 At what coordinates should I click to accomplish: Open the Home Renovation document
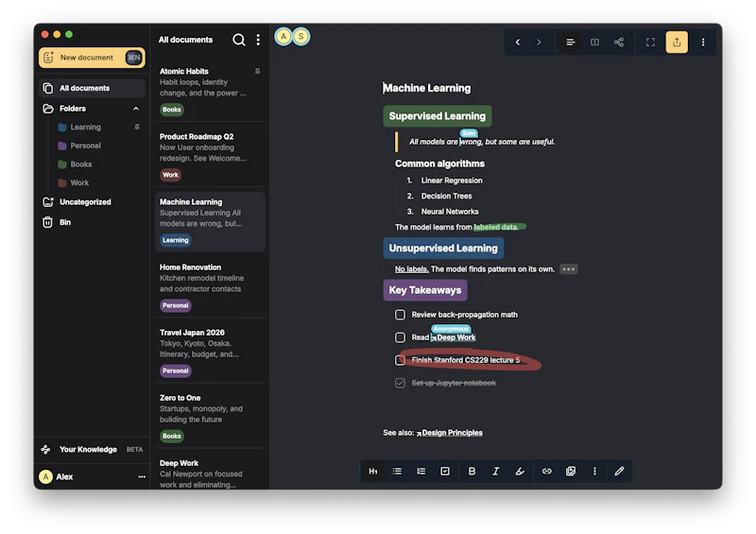click(x=210, y=285)
